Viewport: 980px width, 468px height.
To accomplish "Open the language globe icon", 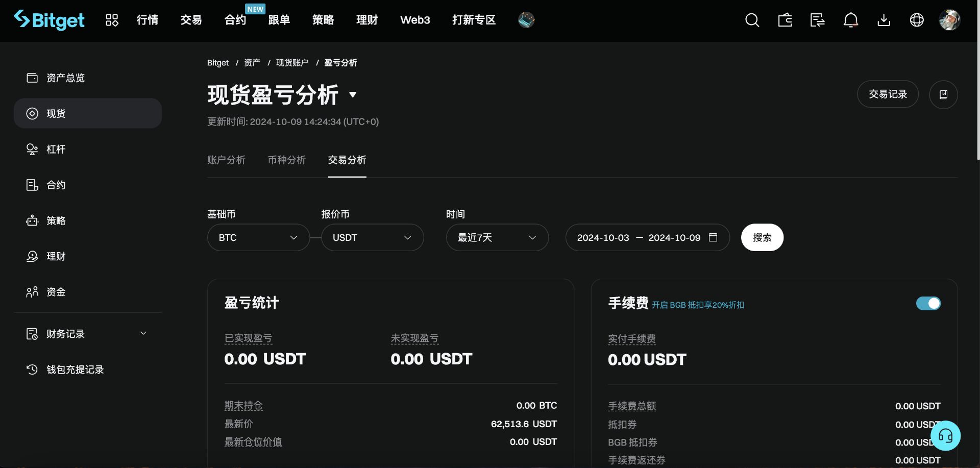I will (x=917, y=20).
